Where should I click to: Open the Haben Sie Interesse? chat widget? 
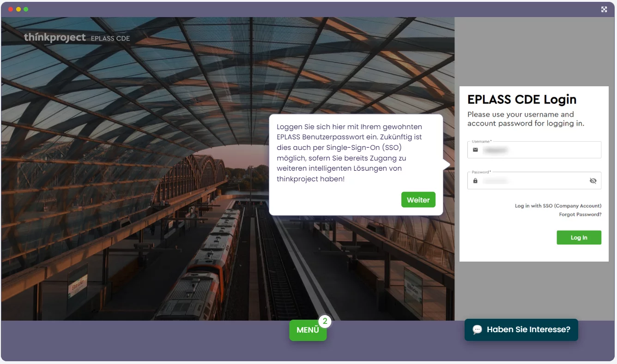point(521,330)
